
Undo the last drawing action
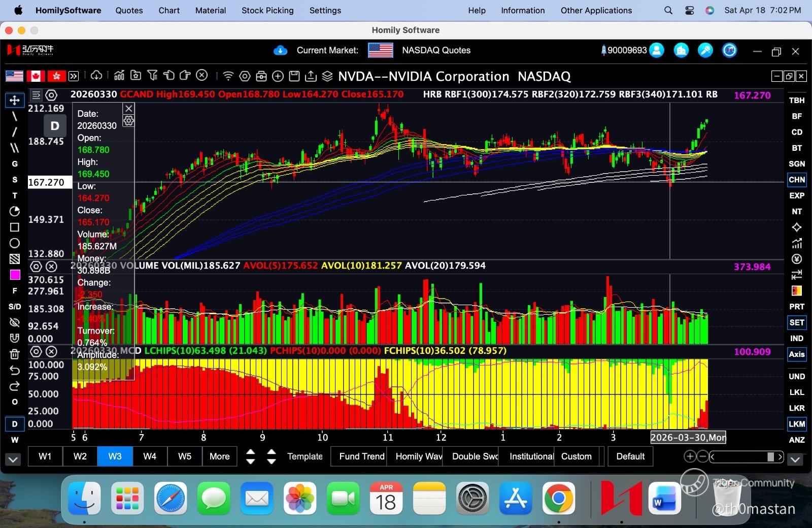pyautogui.click(x=15, y=370)
